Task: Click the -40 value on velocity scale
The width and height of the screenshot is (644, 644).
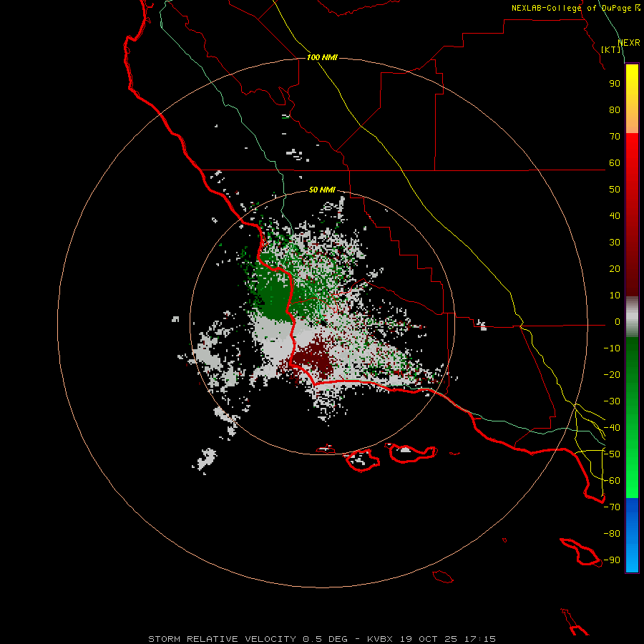Action: pos(612,428)
